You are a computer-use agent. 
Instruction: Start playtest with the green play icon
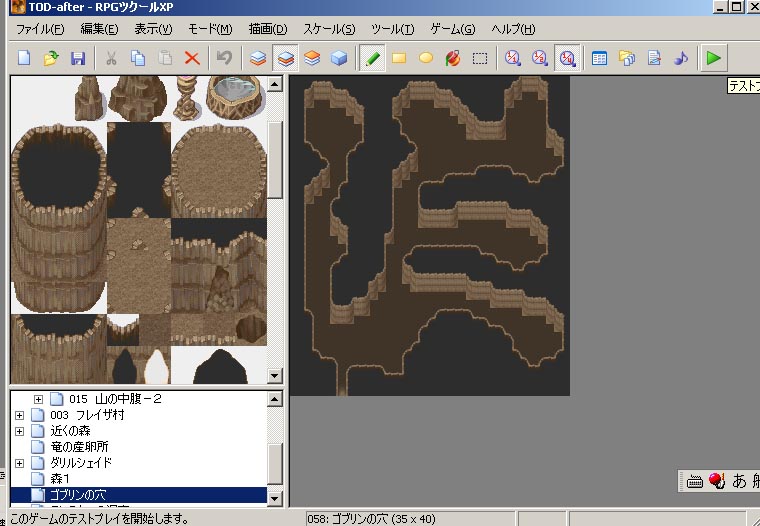(713, 58)
